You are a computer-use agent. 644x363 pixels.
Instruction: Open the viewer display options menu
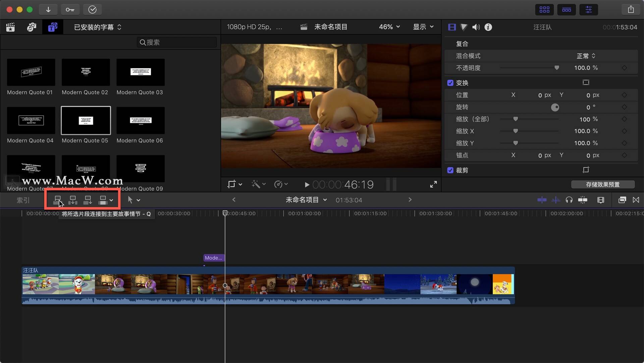coord(423,27)
